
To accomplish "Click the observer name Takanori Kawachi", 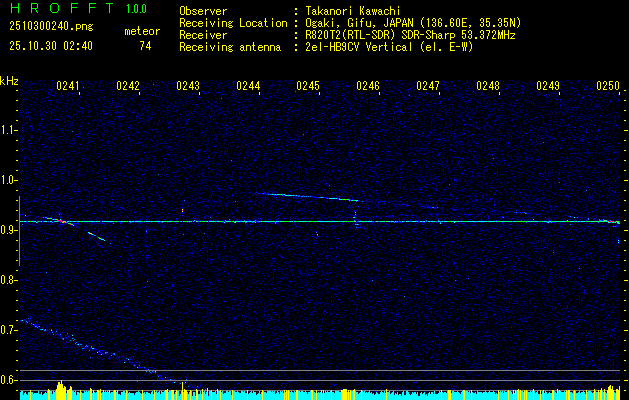I will (354, 11).
